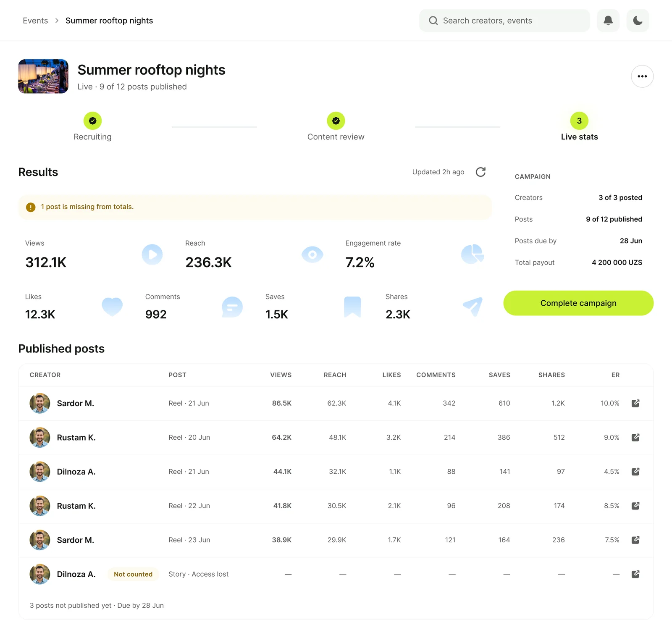Click the '9 of 12 published' value
The image size is (672, 638).
614,219
